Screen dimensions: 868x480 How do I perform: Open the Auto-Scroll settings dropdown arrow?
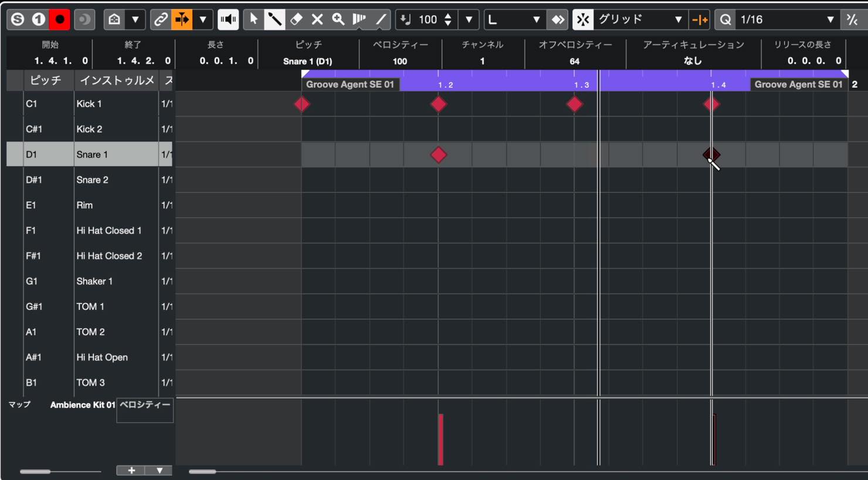point(203,19)
